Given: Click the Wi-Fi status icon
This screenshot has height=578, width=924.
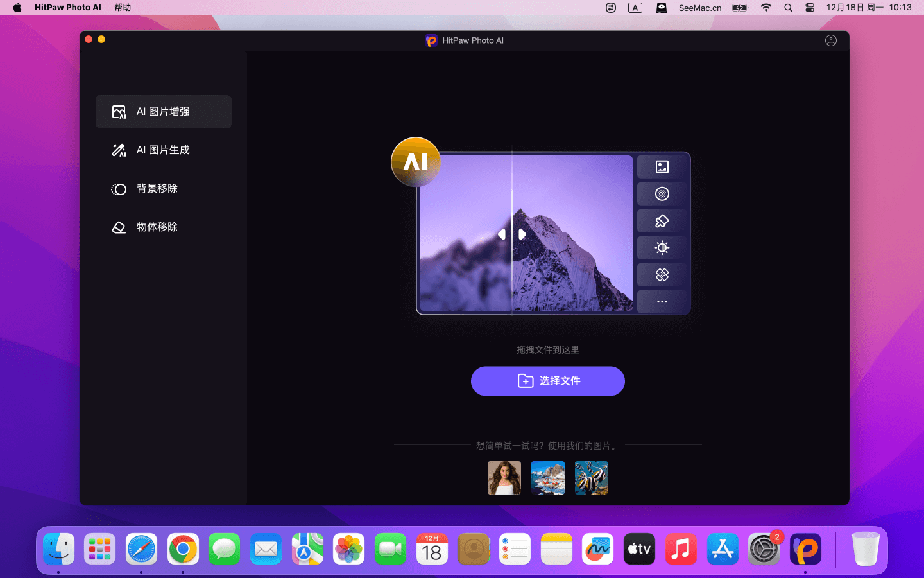Looking at the screenshot, I should [x=766, y=8].
